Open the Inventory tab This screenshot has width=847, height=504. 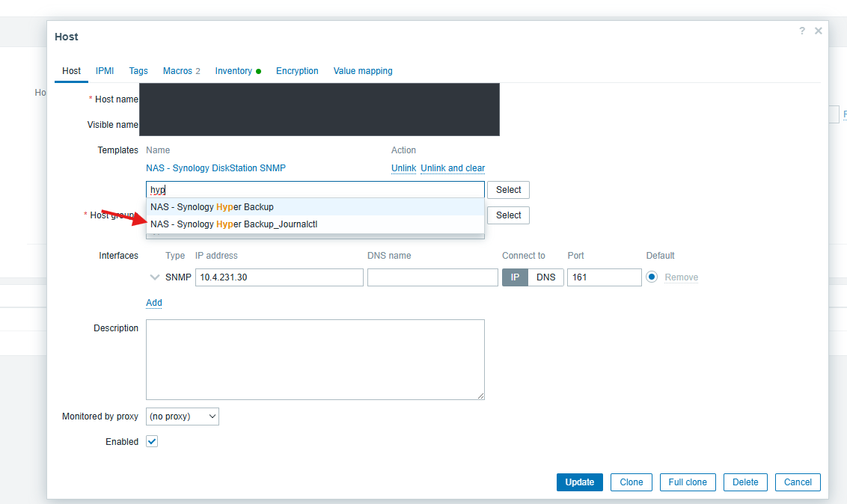click(238, 71)
